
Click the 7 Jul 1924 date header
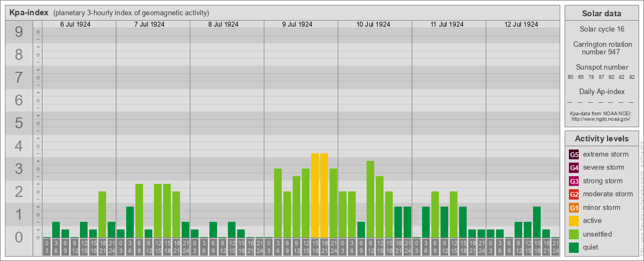(x=150, y=24)
